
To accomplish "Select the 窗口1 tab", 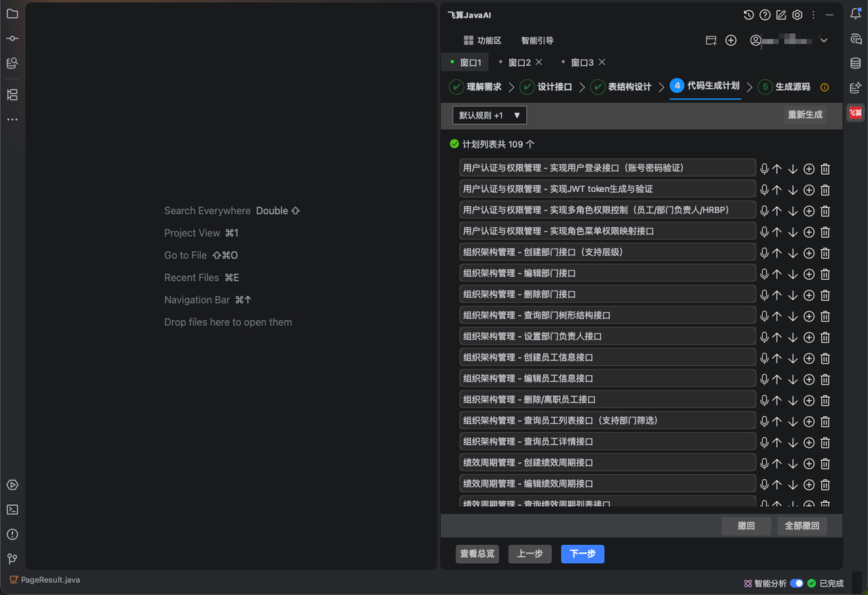I will pos(465,62).
